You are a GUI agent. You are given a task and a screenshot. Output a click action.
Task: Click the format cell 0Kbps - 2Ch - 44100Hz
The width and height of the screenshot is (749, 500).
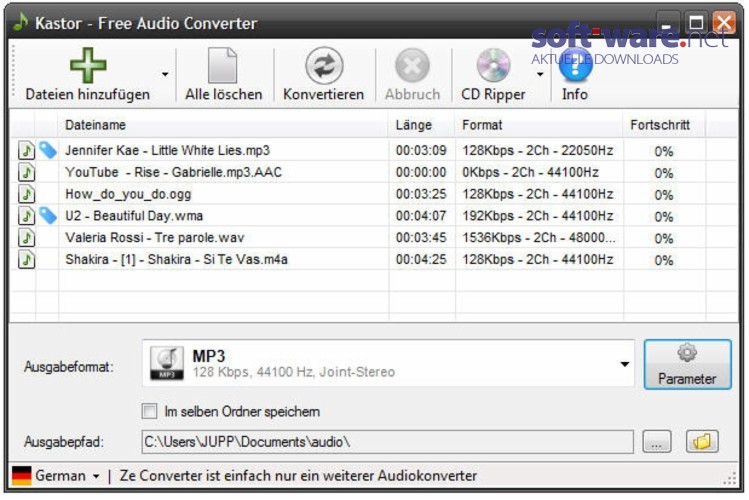530,172
